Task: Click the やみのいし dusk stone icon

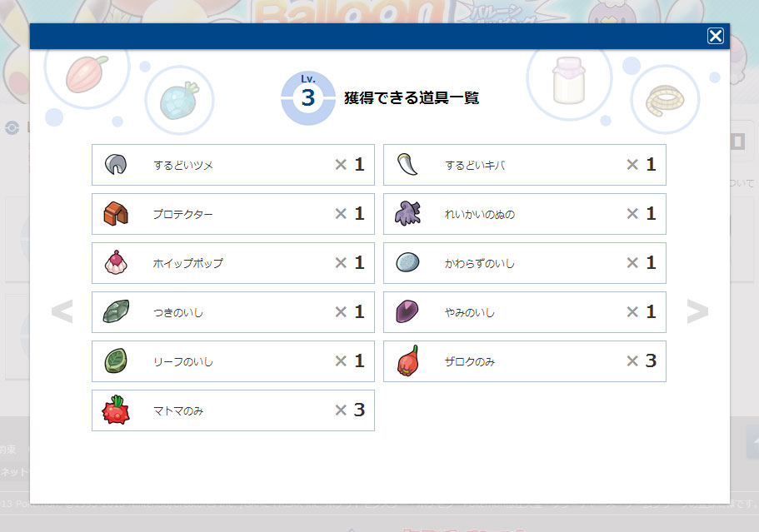Action: click(x=407, y=311)
